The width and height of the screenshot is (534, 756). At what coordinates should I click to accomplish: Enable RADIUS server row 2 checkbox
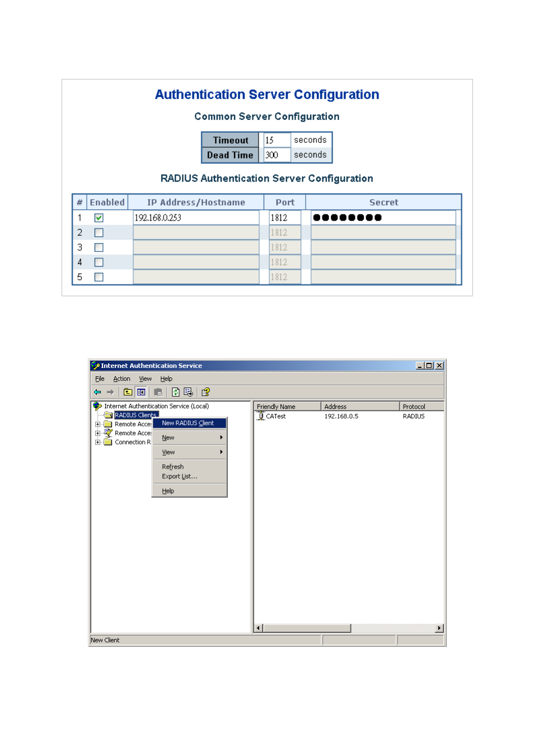pyautogui.click(x=99, y=232)
